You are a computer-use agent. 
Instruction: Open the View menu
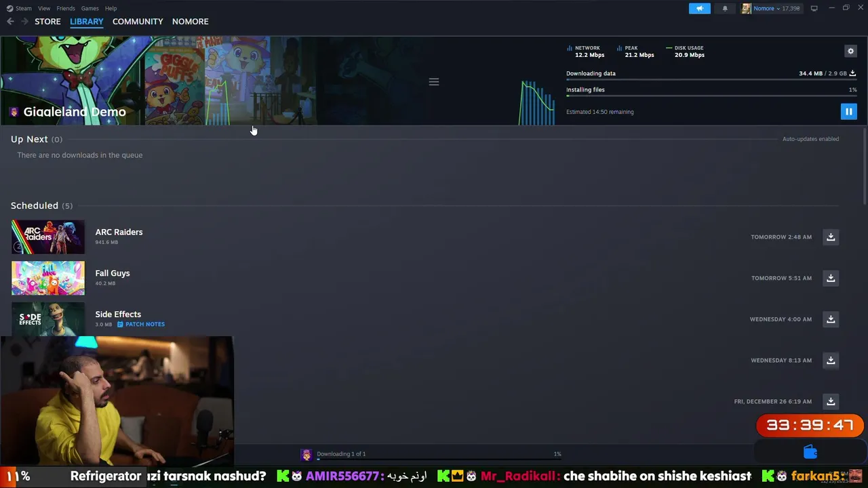coord(44,8)
